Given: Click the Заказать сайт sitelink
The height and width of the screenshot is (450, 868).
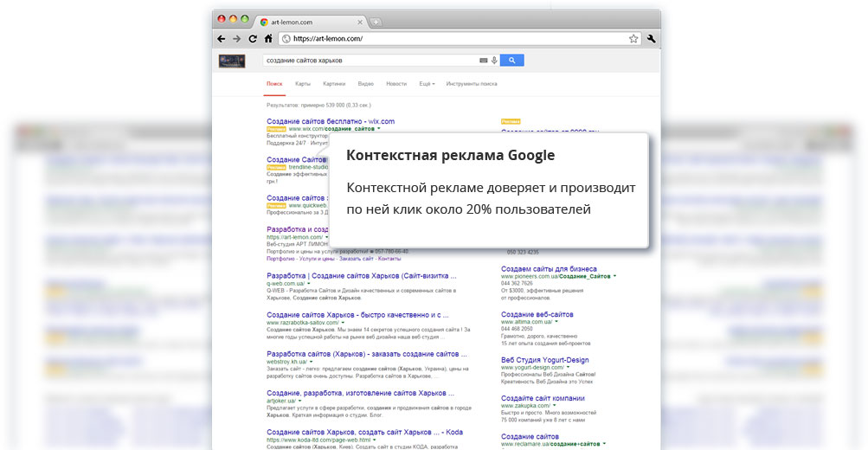Looking at the screenshot, I should coord(356,259).
